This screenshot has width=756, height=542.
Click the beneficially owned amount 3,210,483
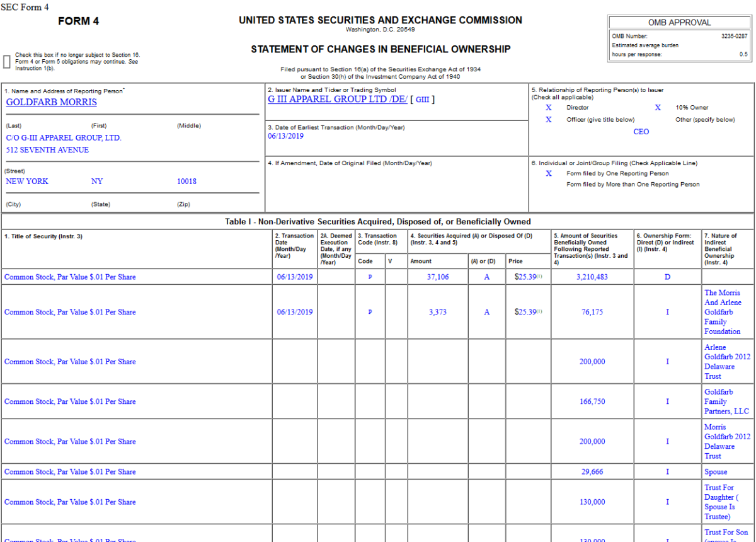pyautogui.click(x=592, y=277)
